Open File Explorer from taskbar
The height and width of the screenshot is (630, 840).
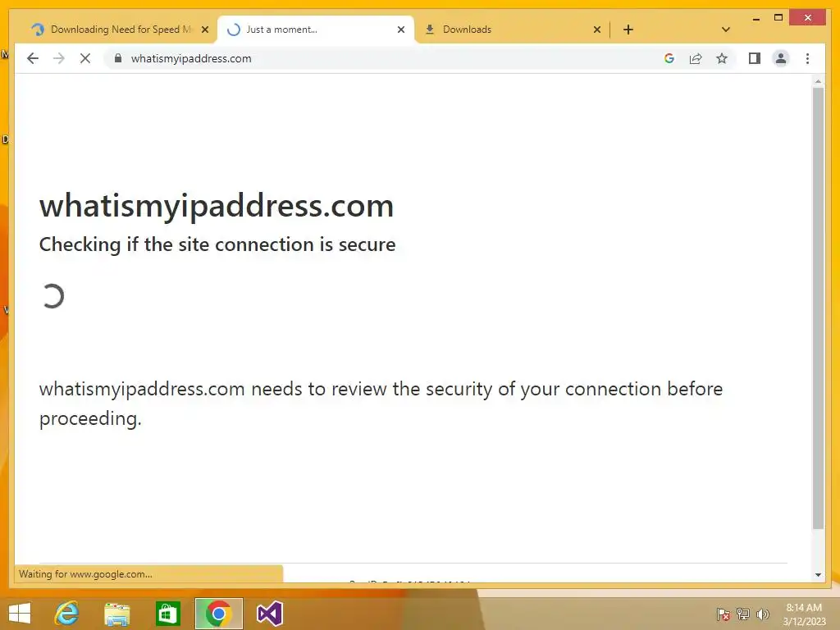116,614
